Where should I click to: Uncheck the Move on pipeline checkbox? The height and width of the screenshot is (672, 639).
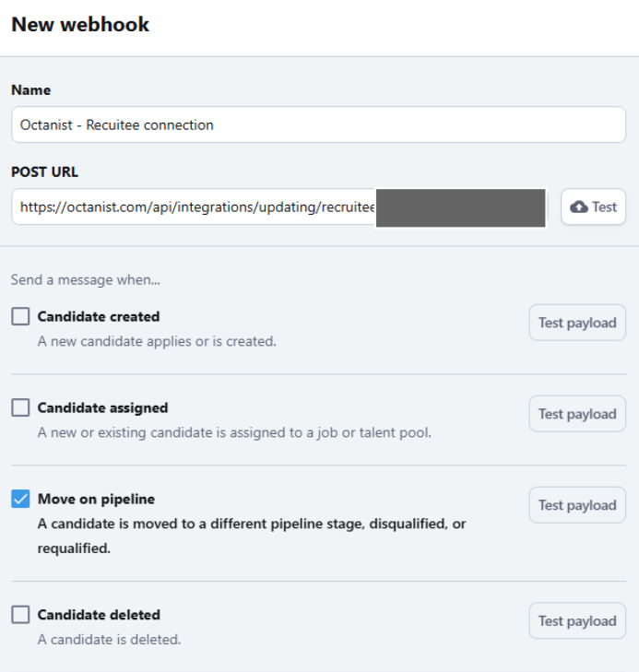coord(20,499)
